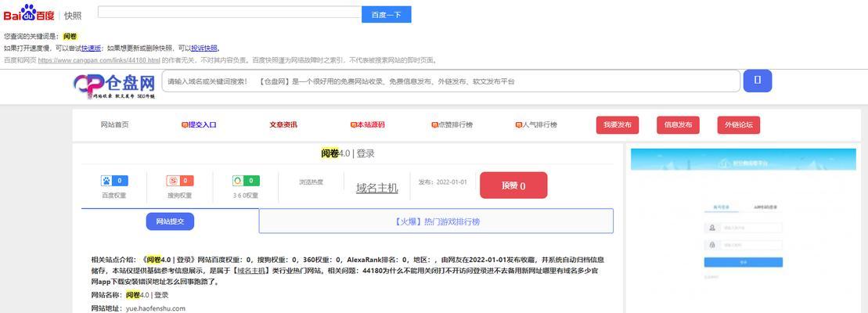The width and height of the screenshot is (868, 313).
Task: Click the 外链论坛 red button
Action: [738, 125]
